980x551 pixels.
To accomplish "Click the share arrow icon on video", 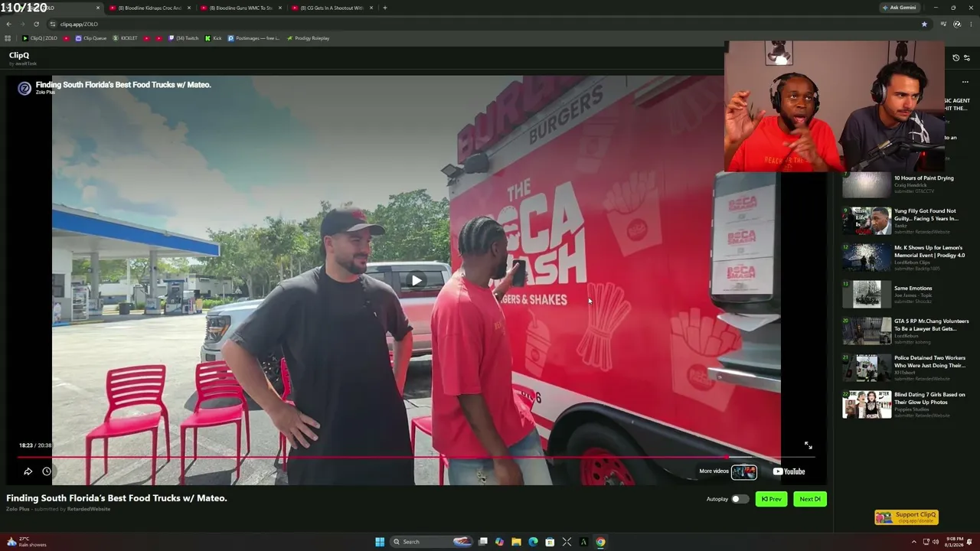I will 28,471.
